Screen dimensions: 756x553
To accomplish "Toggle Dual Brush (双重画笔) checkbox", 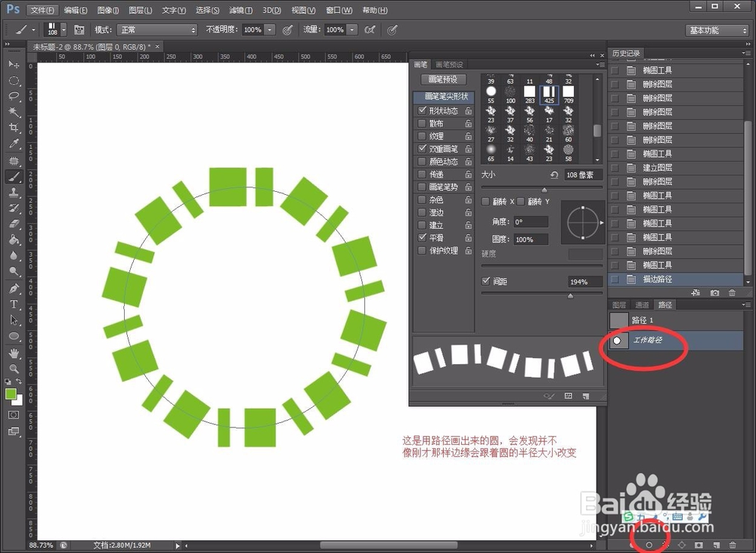I will point(423,148).
